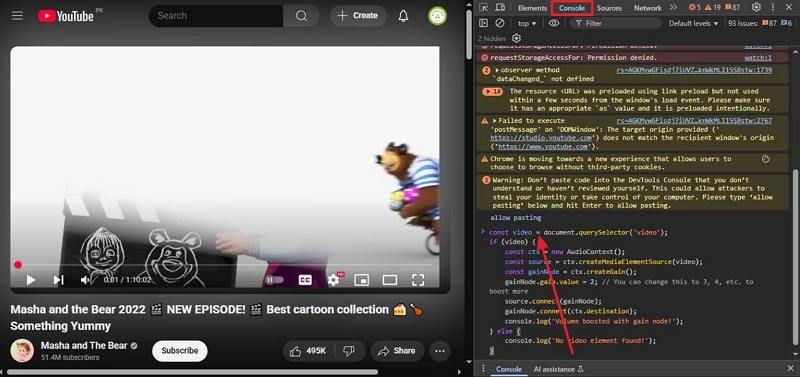Clear the console
The height and width of the screenshot is (377, 800).
click(500, 23)
